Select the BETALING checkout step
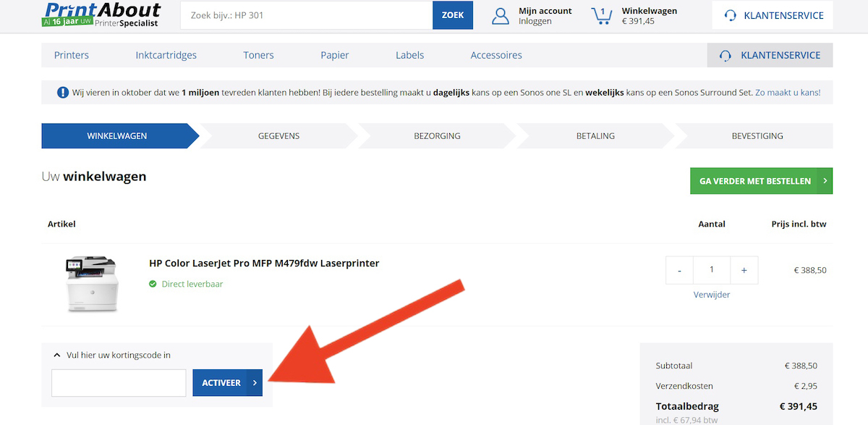The height and width of the screenshot is (425, 868). pos(595,135)
